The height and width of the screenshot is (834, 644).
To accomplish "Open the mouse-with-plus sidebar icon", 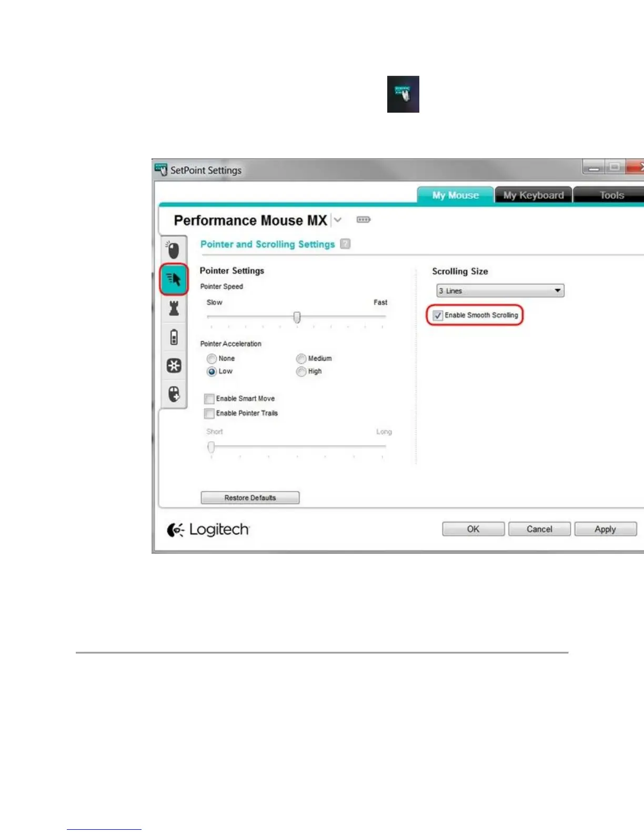I will [x=174, y=394].
